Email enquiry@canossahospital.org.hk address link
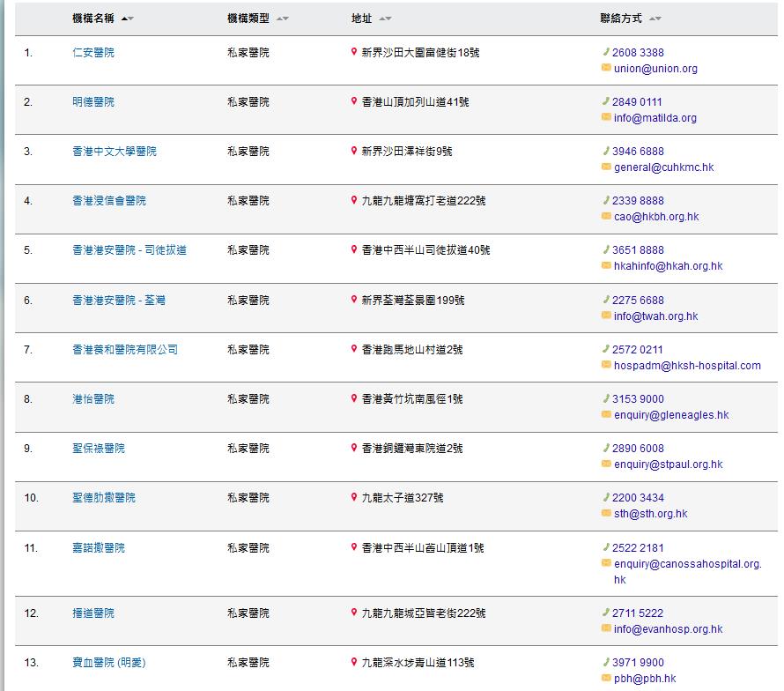 pyautogui.click(x=687, y=571)
